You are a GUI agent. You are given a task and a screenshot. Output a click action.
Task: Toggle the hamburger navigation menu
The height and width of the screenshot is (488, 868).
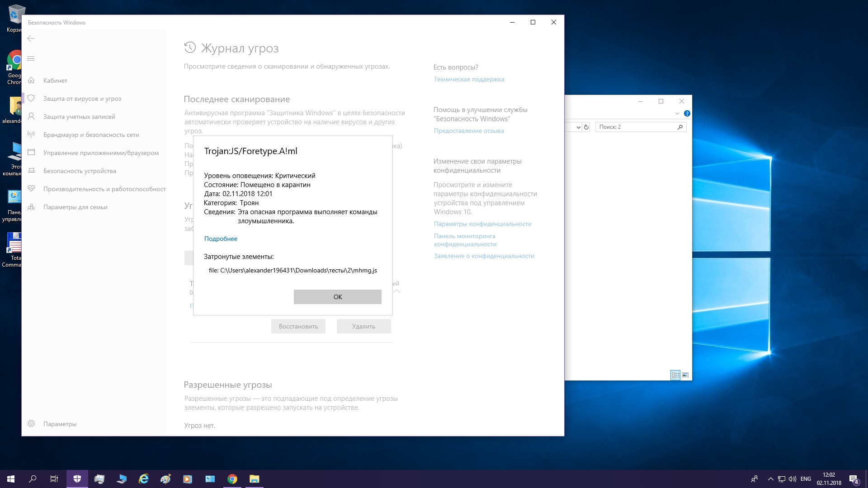(x=31, y=59)
